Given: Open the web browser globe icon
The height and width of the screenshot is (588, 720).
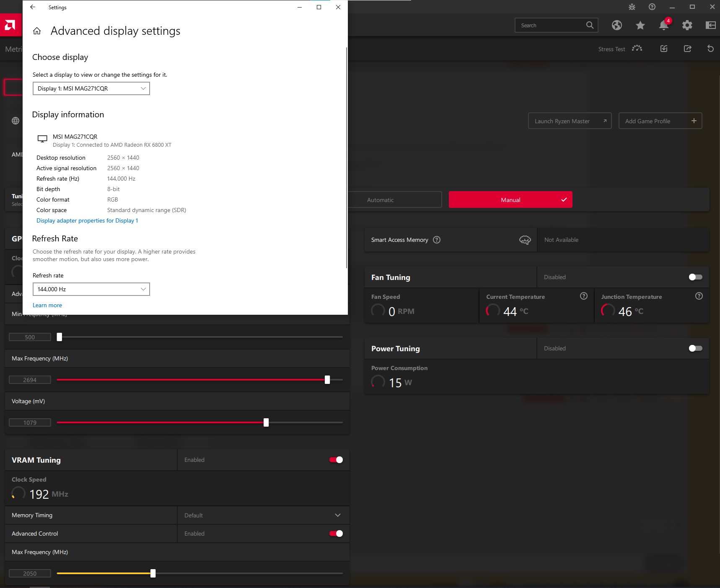Looking at the screenshot, I should pos(616,25).
